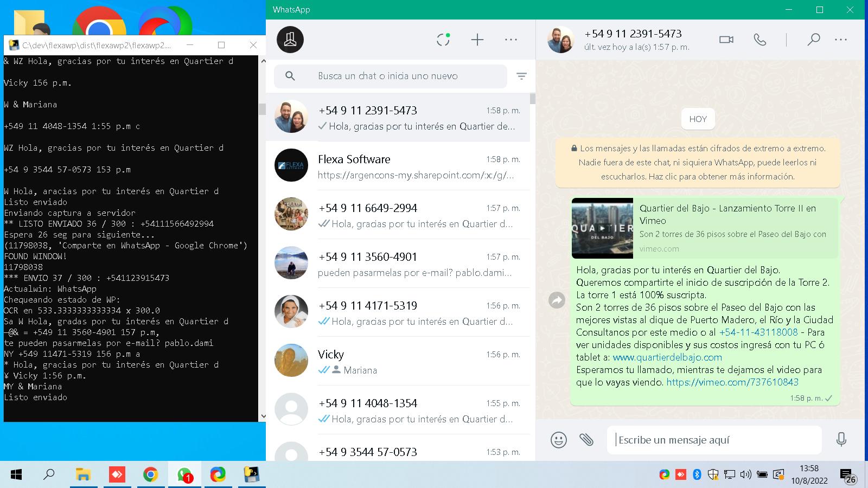Viewport: 868px width, 488px height.
Task: Open the www.quartierdelbajo.com link
Action: tap(667, 357)
